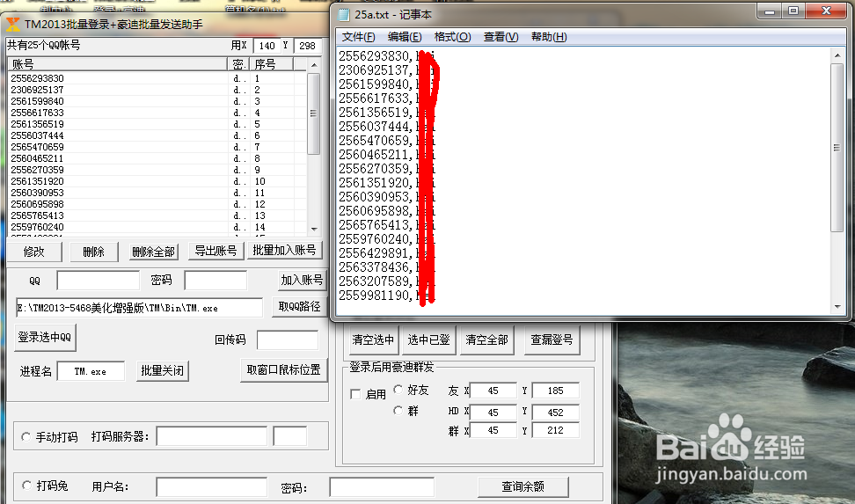
Task: Select the 群 radio button
Action: (x=398, y=410)
